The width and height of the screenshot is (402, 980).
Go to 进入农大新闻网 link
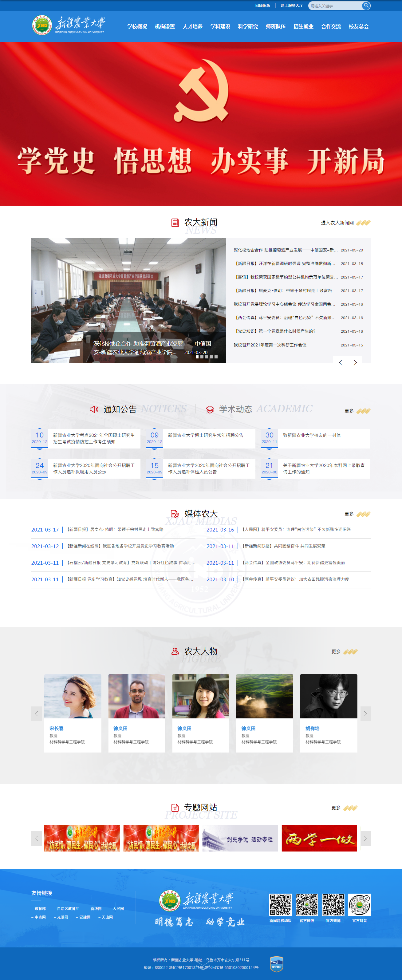click(337, 223)
